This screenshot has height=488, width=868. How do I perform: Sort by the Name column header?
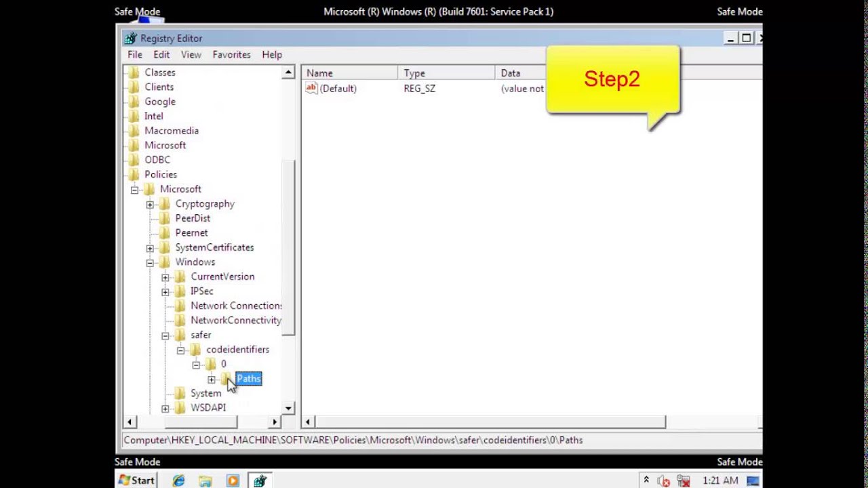[350, 73]
